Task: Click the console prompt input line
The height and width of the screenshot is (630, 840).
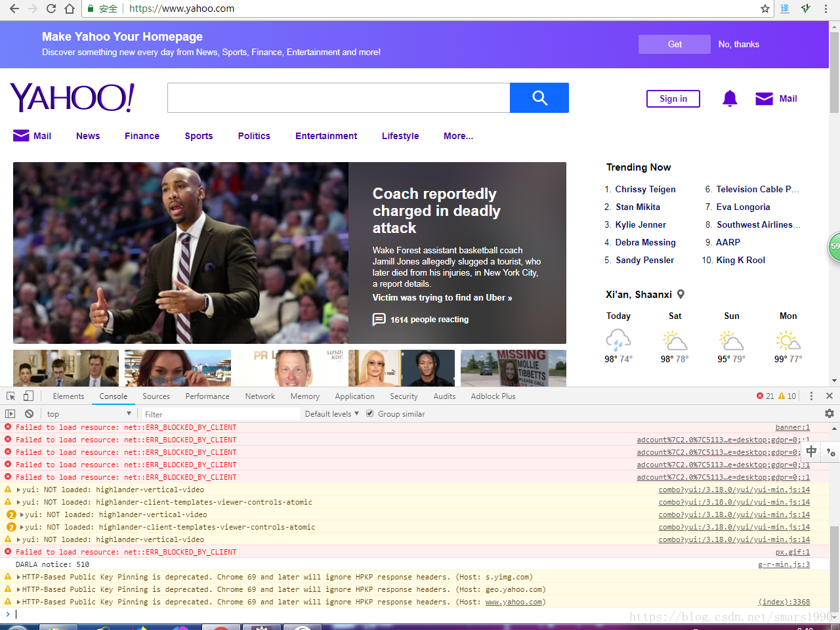Action: coord(420,614)
